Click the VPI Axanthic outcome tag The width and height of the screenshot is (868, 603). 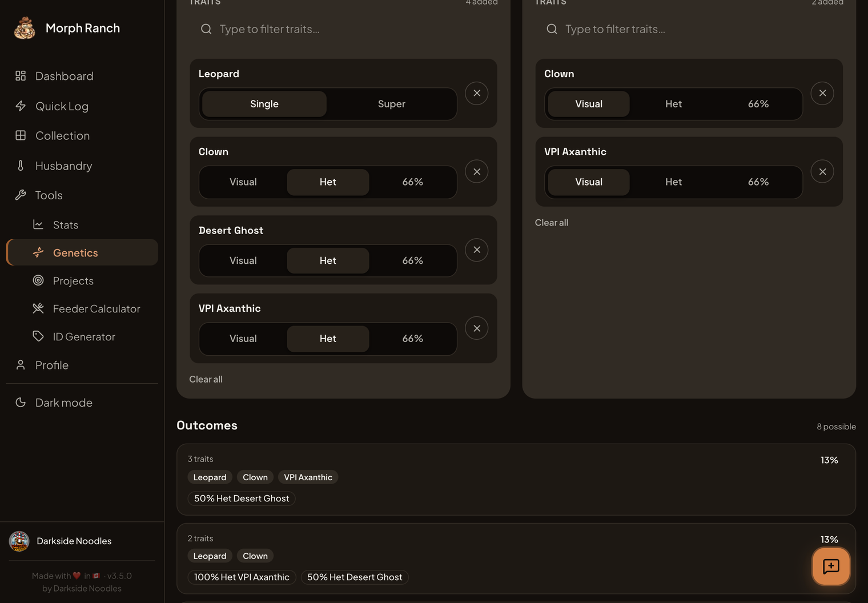click(308, 477)
